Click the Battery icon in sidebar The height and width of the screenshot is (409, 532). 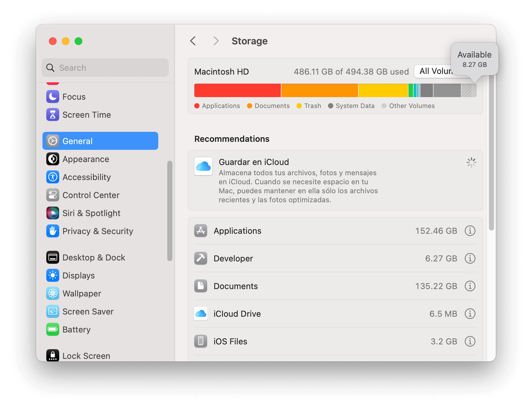[53, 329]
